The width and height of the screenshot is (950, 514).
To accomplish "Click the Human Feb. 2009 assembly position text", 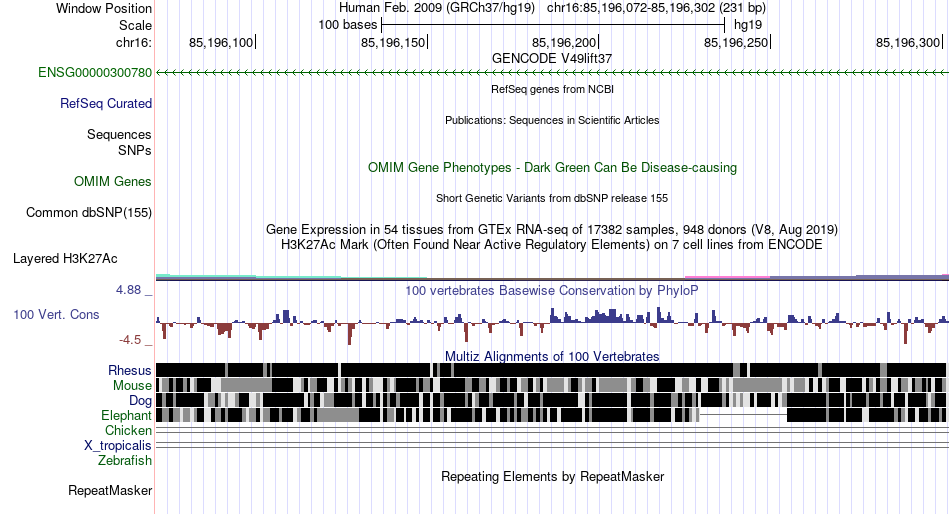I will [552, 8].
